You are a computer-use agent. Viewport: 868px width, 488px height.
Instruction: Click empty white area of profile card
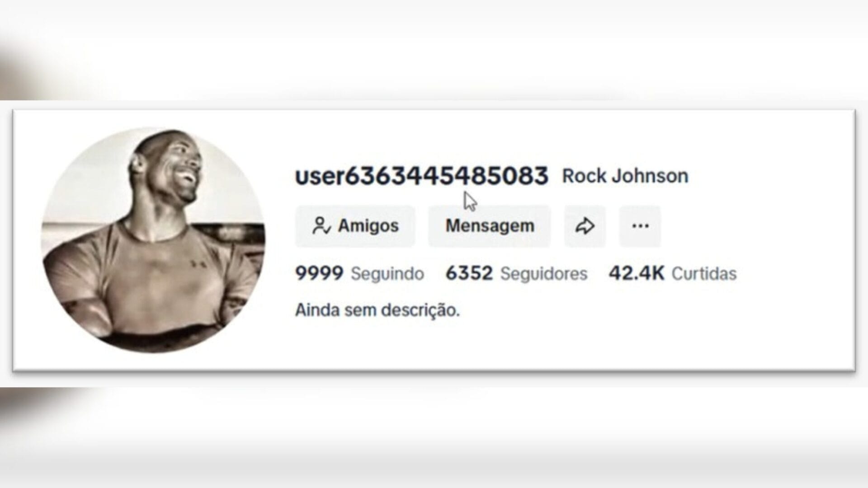pyautogui.click(x=769, y=325)
